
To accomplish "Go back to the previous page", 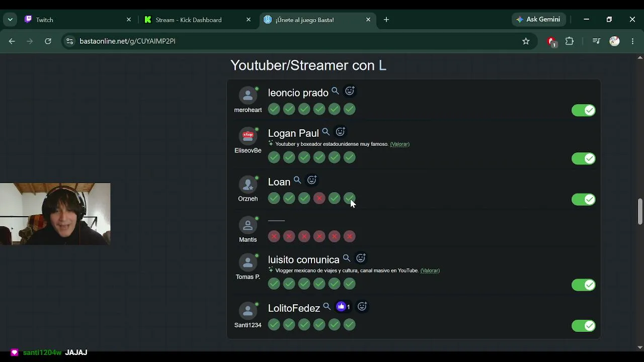I will pyautogui.click(x=12, y=41).
